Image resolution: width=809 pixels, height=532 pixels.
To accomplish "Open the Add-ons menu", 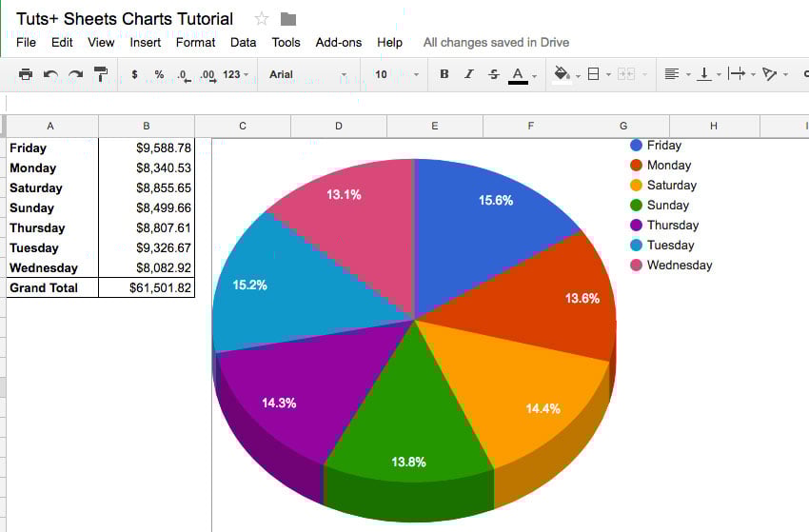I will 339,42.
